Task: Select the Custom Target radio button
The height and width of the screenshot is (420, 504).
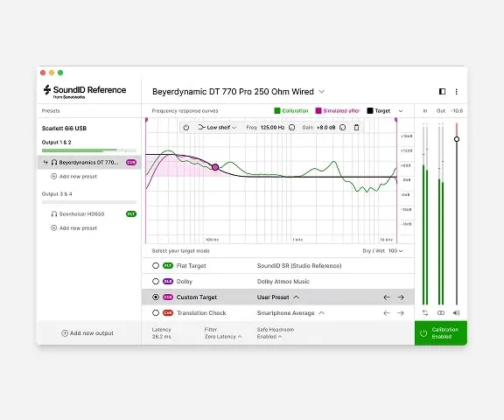Action: (x=156, y=297)
